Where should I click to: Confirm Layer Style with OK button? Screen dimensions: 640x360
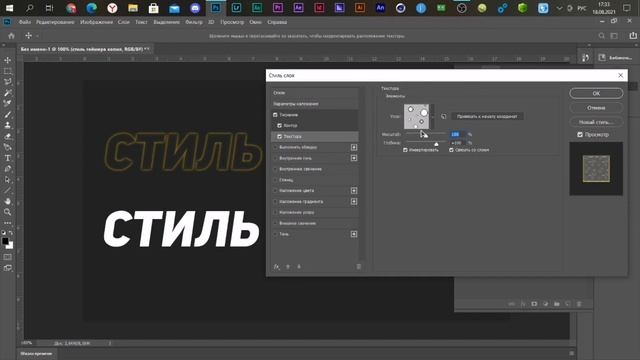(596, 93)
